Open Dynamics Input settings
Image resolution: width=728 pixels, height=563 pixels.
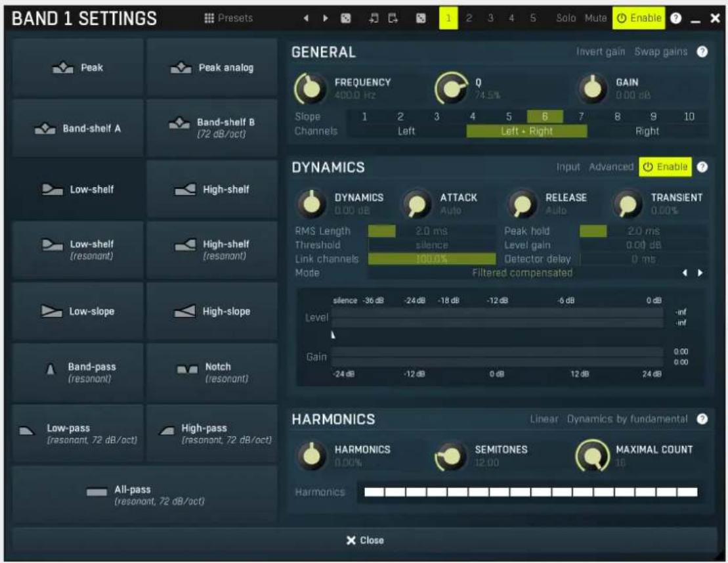tap(568, 167)
